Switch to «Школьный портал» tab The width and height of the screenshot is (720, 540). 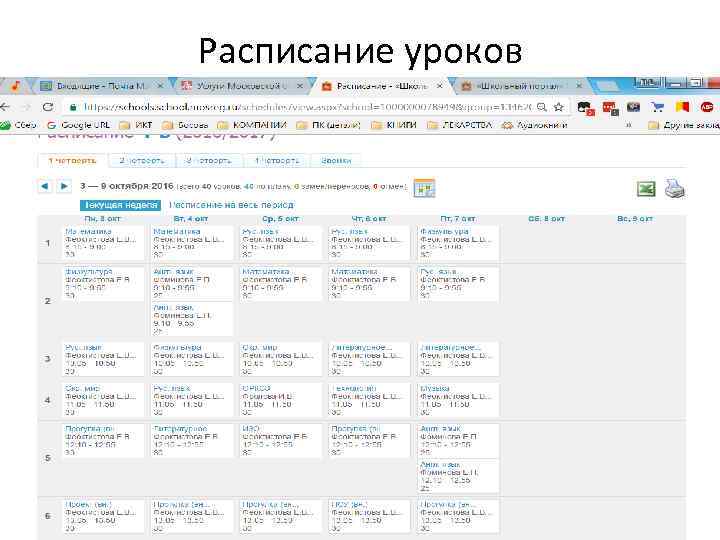tap(519, 86)
